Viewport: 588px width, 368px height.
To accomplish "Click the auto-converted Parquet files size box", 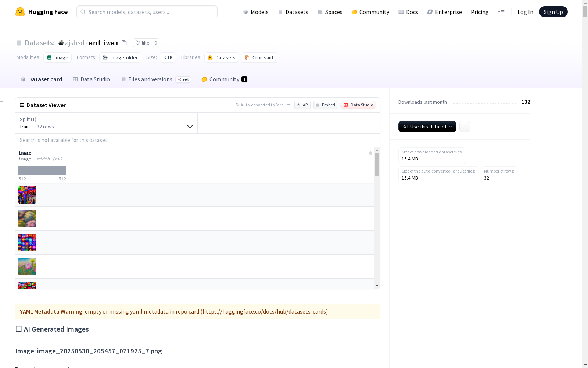I will 438,175.
